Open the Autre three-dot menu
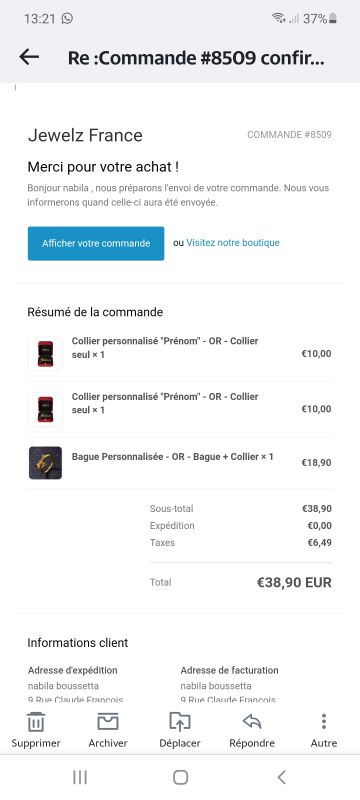Viewport: 360px width, 800px height. (324, 721)
